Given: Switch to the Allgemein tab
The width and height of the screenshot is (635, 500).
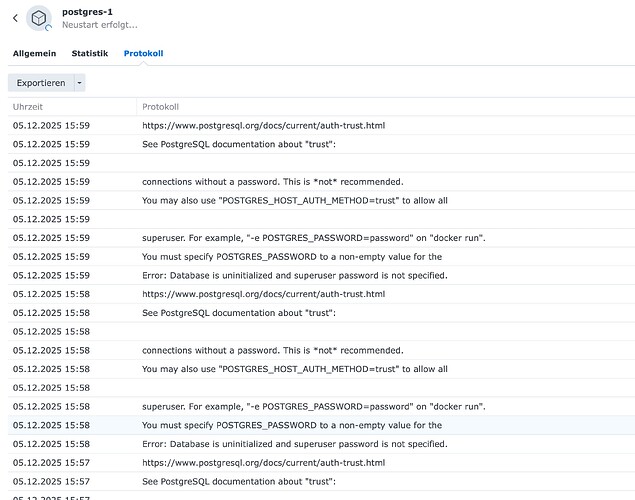Looking at the screenshot, I should 34,53.
